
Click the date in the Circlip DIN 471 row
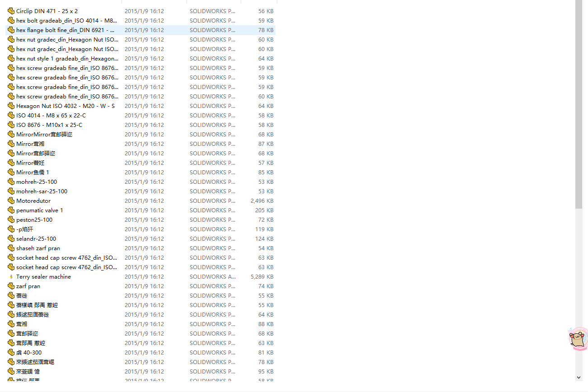(144, 11)
